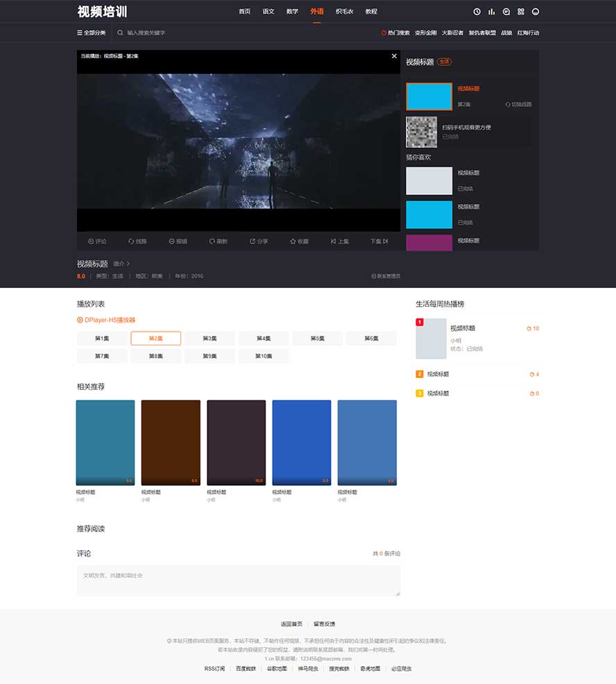The image size is (616, 684).
Task: Expand the 全部分类 category menu
Action: click(x=92, y=33)
